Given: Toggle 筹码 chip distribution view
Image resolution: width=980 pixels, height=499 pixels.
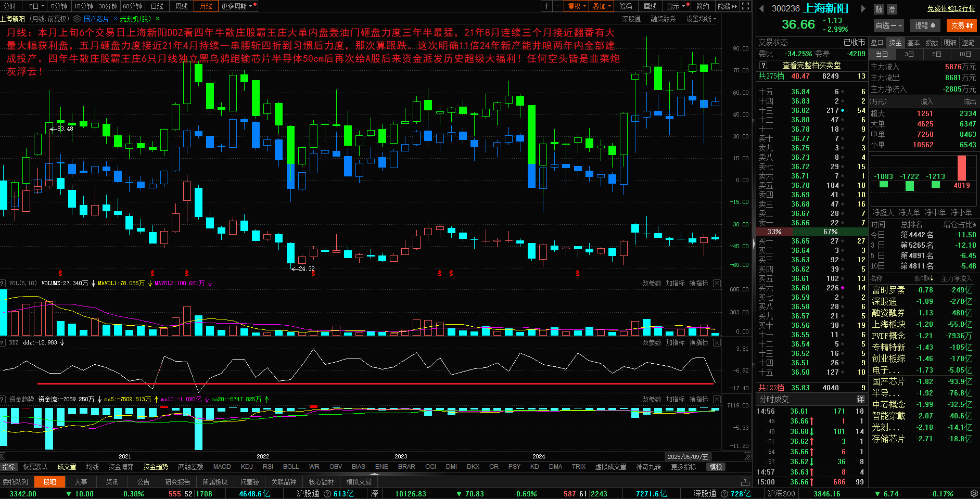Looking at the screenshot, I should (x=626, y=6).
